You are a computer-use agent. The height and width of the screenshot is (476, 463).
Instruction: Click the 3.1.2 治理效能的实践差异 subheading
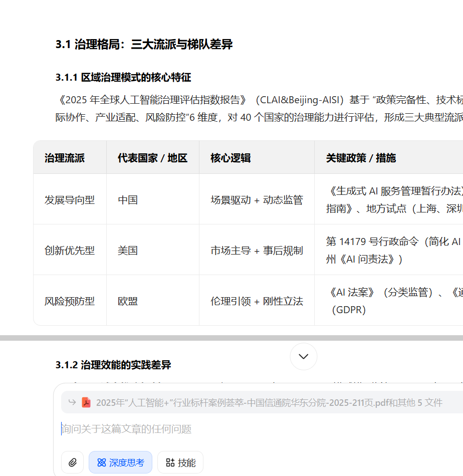point(113,365)
